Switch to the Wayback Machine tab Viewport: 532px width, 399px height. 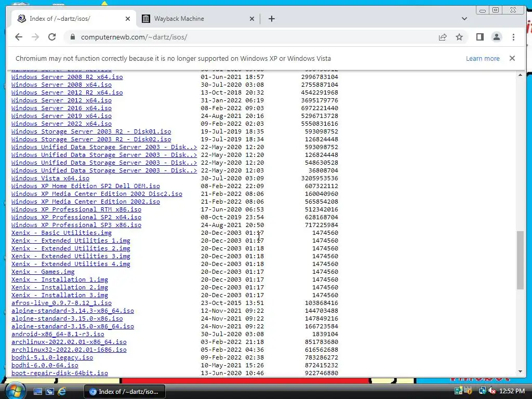point(197,19)
